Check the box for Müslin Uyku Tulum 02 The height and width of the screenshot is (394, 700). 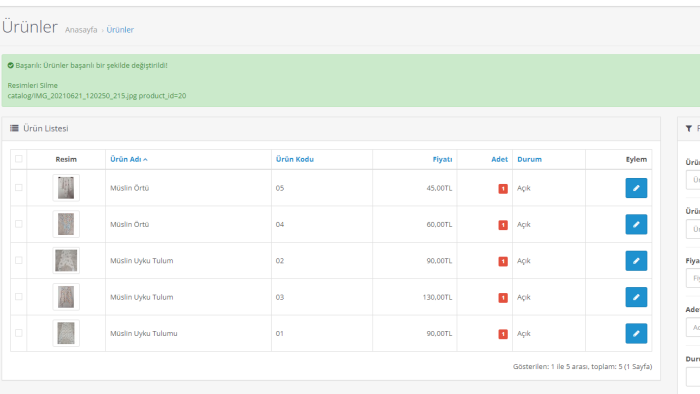[19, 260]
